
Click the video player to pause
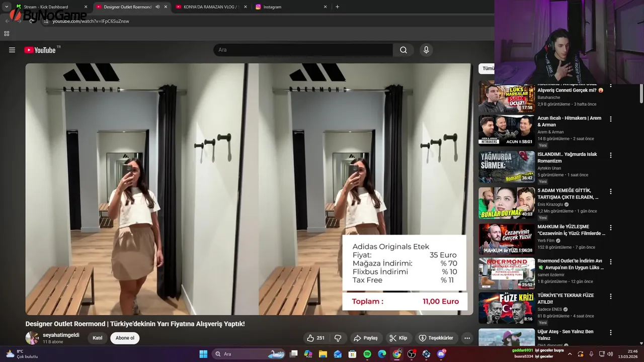tap(249, 189)
